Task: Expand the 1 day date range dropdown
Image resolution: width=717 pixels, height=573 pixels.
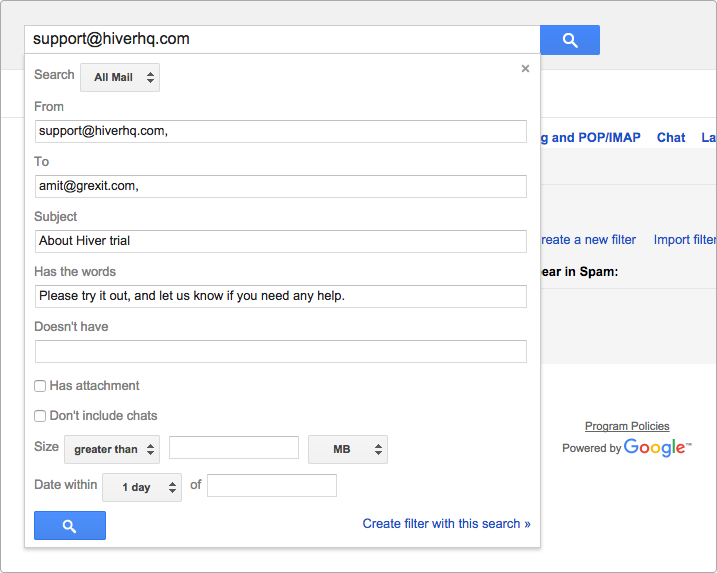Action: [142, 487]
